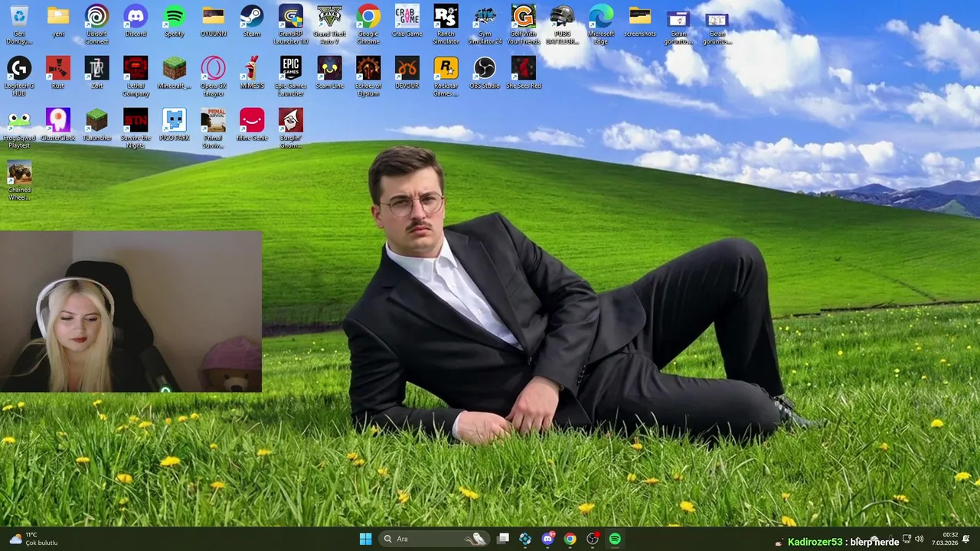
Task: Select the PICO PARK icon
Action: click(x=175, y=126)
